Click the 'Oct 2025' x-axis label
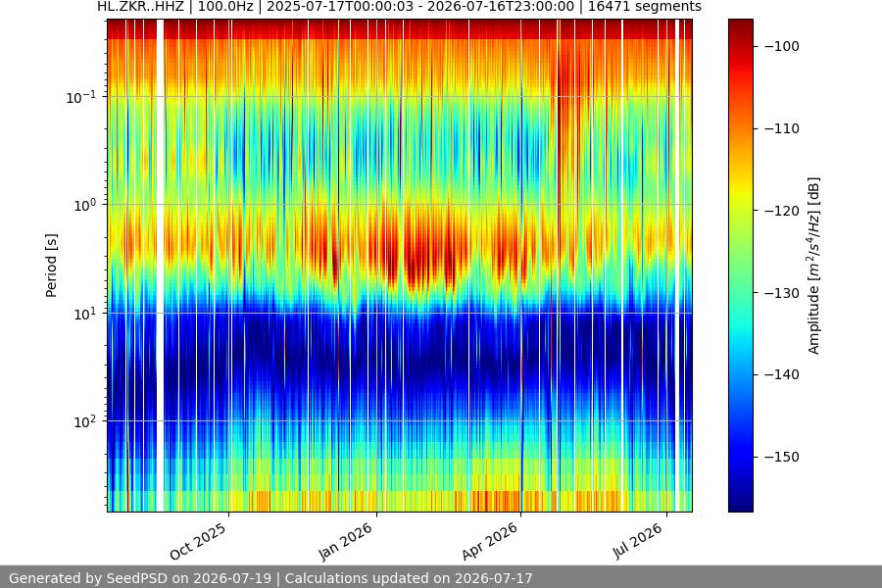Viewport: 882px width, 588px height. coord(199,541)
